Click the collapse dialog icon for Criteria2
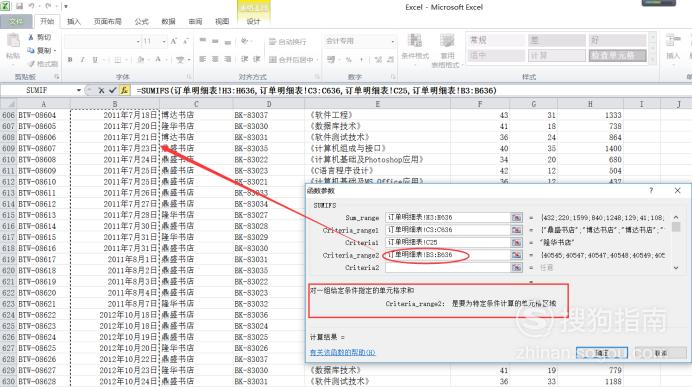The width and height of the screenshot is (692, 387). tap(516, 267)
